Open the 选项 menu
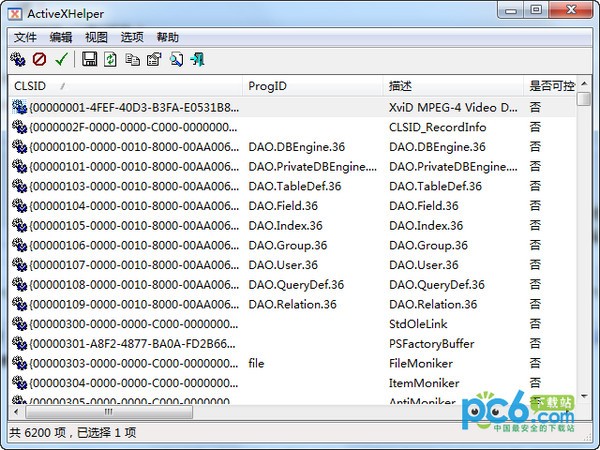 click(132, 38)
